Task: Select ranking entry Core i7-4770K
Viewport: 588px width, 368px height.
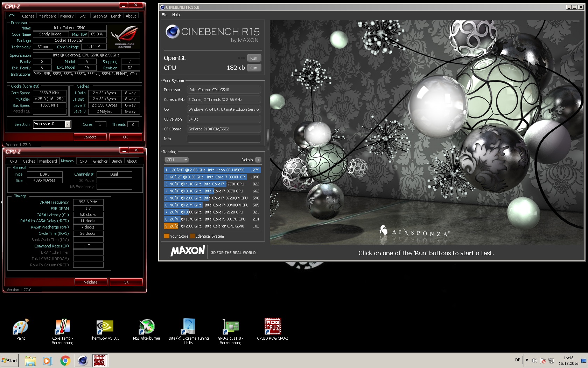Action: point(212,184)
